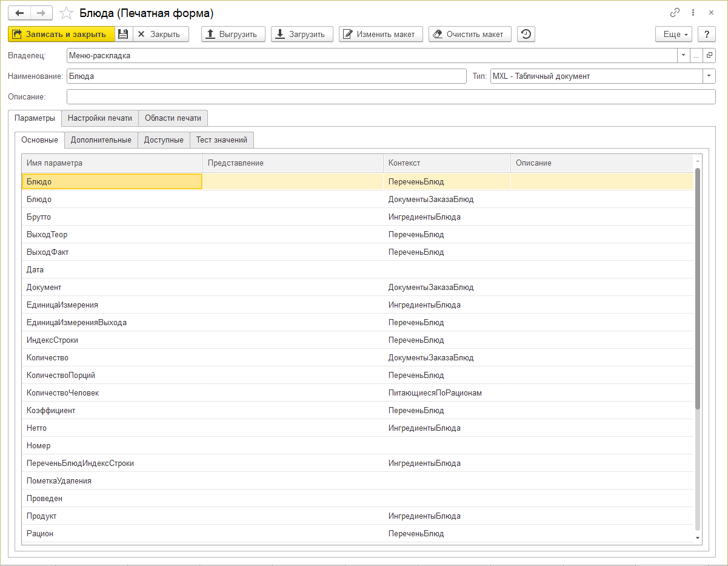Click into the Описание input field
This screenshot has height=566, width=728.
coord(391,97)
